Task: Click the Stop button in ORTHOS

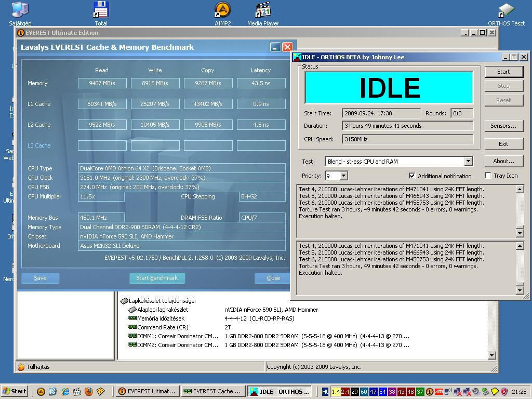Action: click(x=503, y=86)
